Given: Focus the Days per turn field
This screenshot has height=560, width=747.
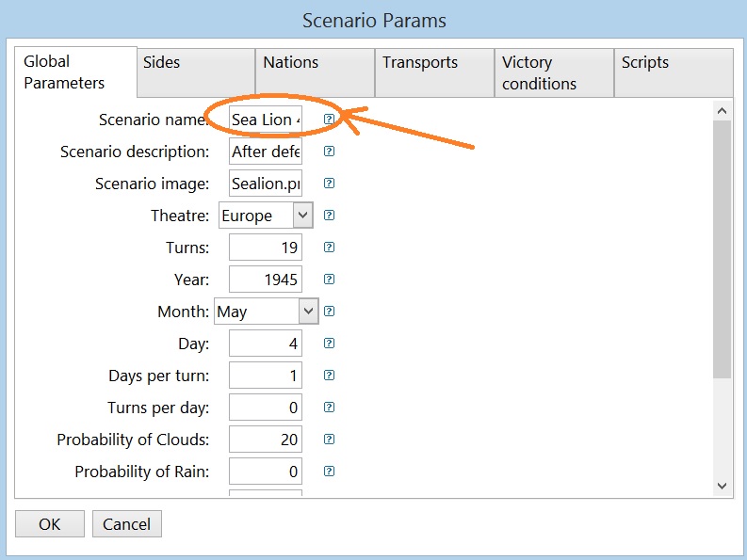Looking at the screenshot, I should (x=266, y=376).
